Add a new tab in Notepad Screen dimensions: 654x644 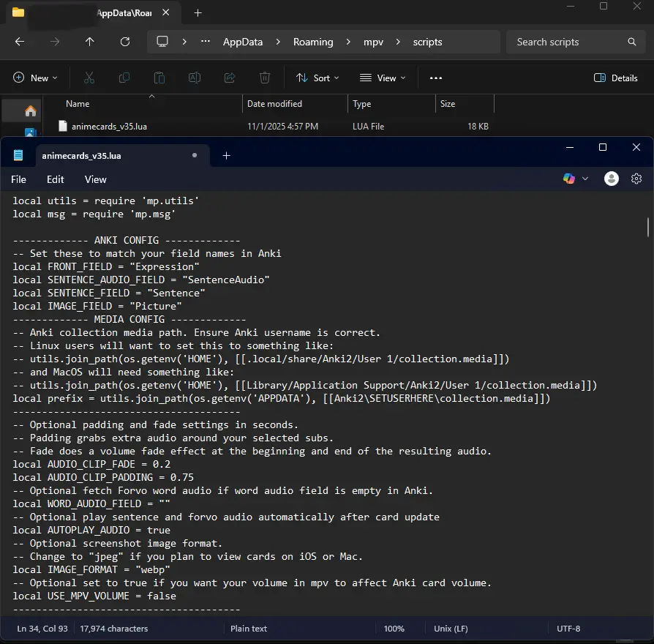coord(227,156)
